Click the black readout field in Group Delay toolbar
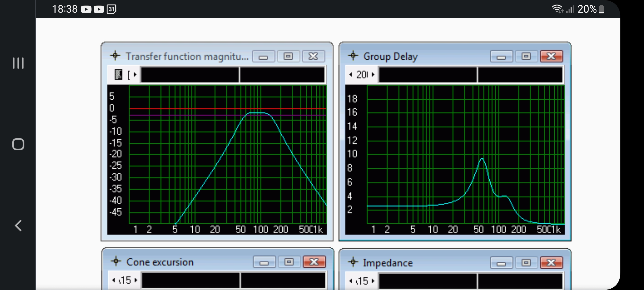The width and height of the screenshot is (644, 290). (x=428, y=75)
